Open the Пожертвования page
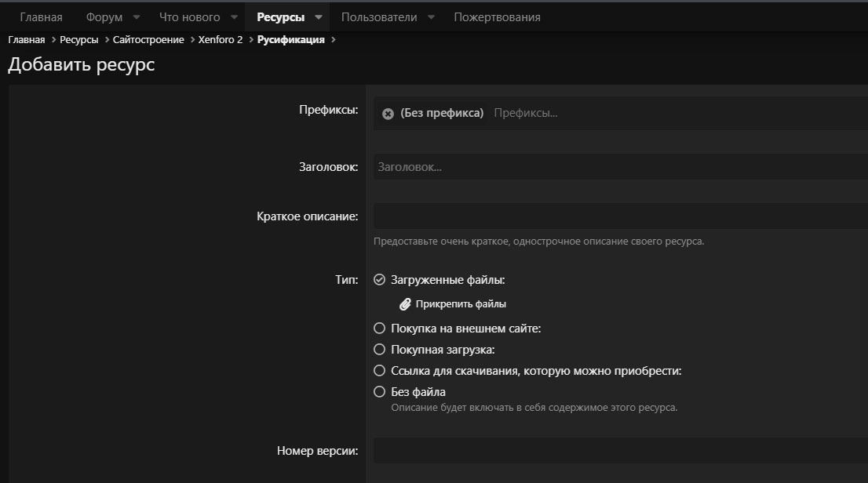Image resolution: width=868 pixels, height=483 pixels. 496,16
